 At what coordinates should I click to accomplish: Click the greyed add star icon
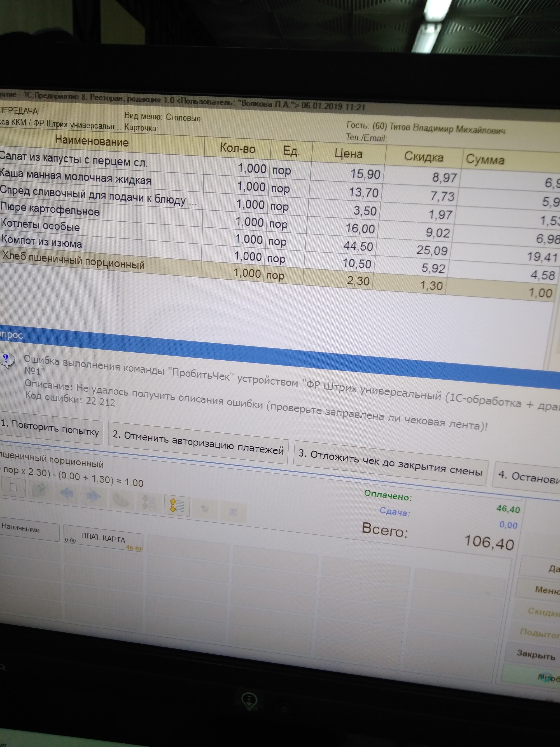[205, 508]
